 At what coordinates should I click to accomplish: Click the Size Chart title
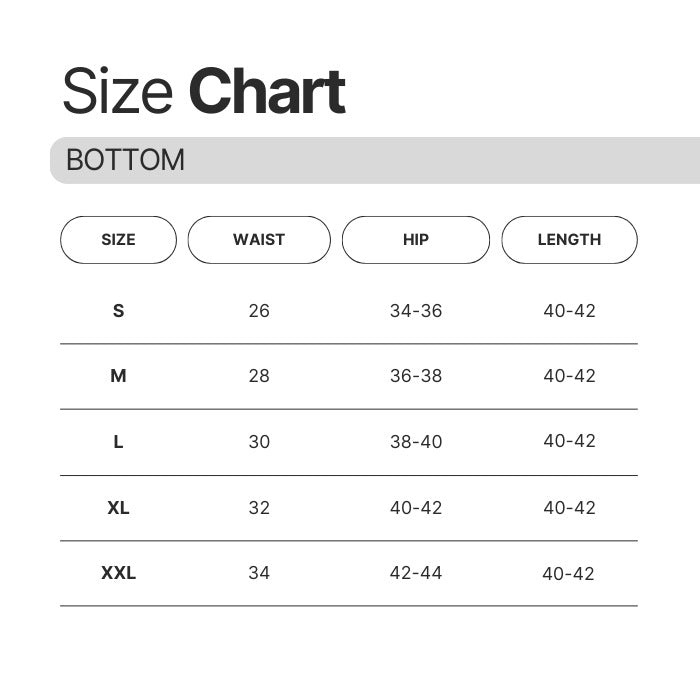(204, 91)
